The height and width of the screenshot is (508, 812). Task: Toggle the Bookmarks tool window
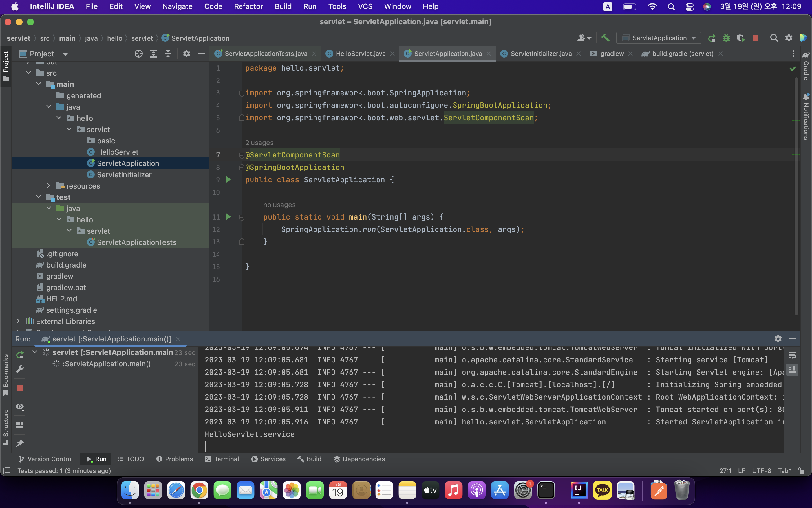(6, 375)
